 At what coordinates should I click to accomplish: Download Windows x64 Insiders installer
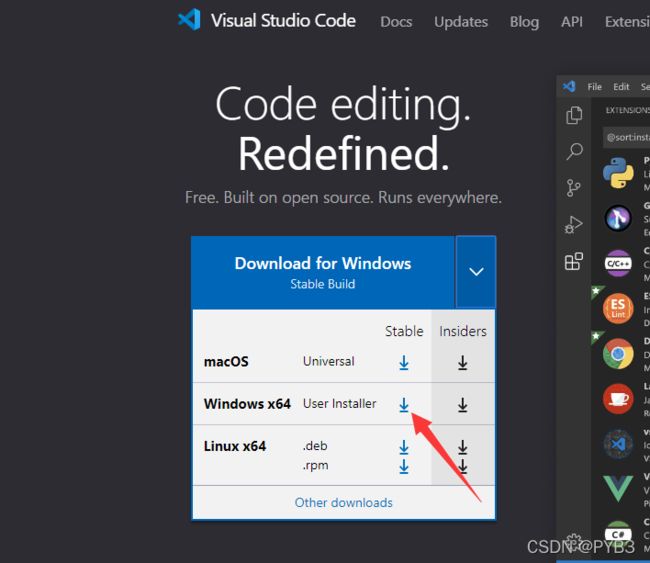(x=463, y=405)
